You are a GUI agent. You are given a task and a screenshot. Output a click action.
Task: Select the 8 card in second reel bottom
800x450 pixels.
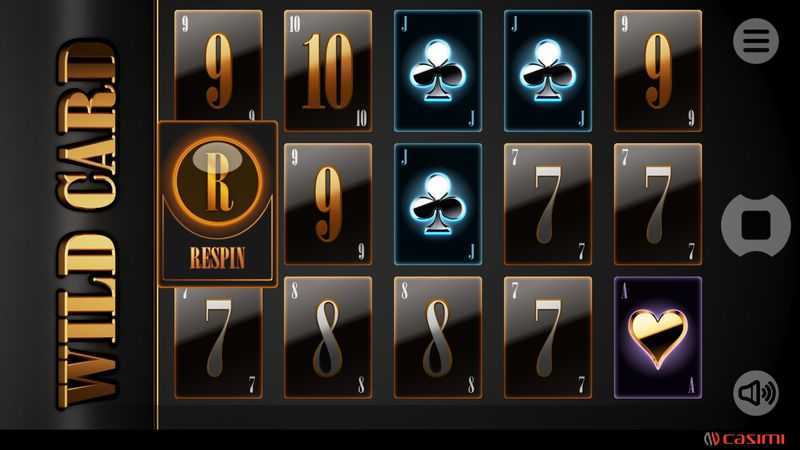coord(328,338)
